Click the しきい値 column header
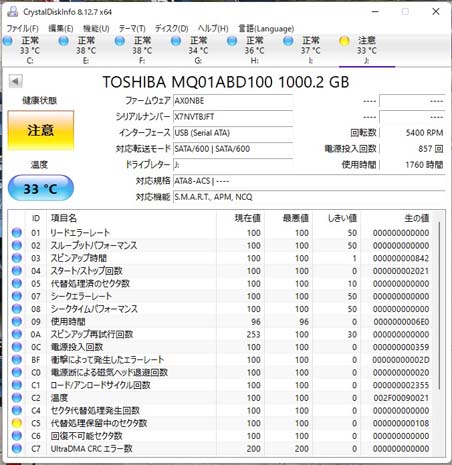The image size is (452, 465). coord(337,218)
